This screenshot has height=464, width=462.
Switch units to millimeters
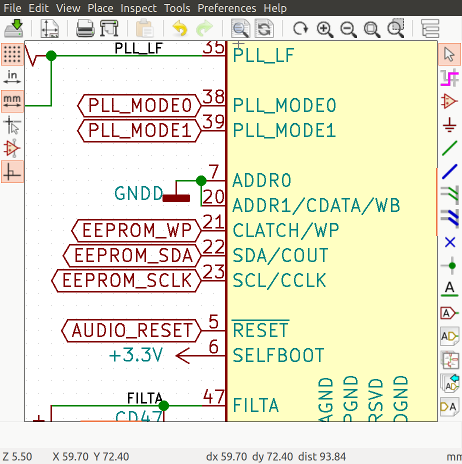coord(12,101)
